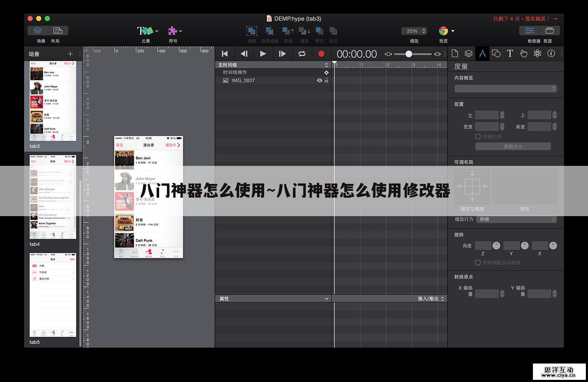This screenshot has width=588, height=382.
Task: Click the 退后 send backward icon
Action: (x=305, y=31)
